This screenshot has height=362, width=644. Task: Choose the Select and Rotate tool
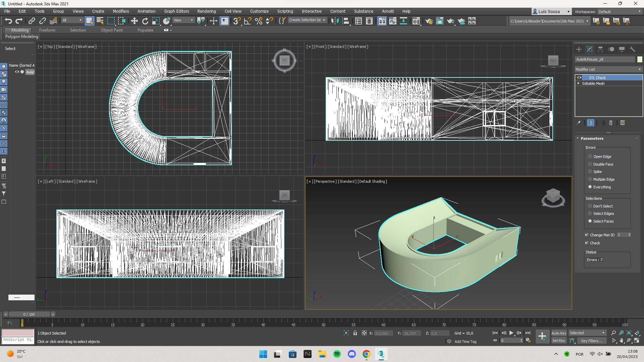pyautogui.click(x=145, y=21)
